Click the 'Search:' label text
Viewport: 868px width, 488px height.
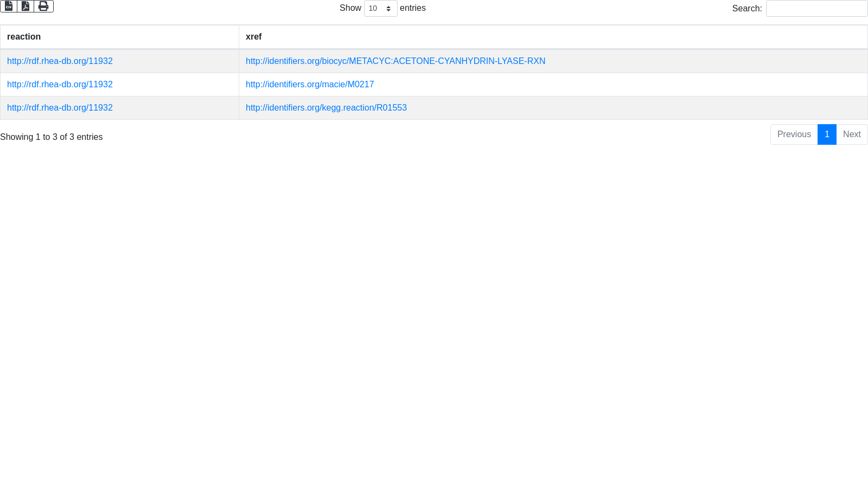(x=746, y=9)
